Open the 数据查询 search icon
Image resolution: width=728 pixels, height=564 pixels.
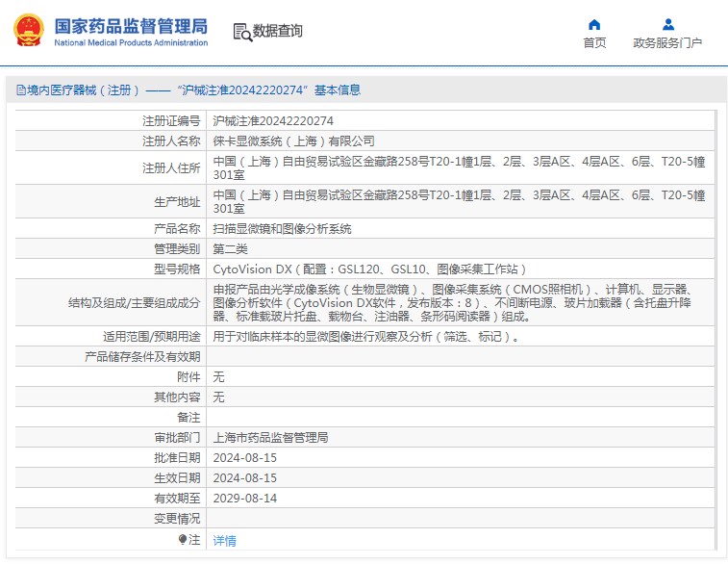point(242,32)
